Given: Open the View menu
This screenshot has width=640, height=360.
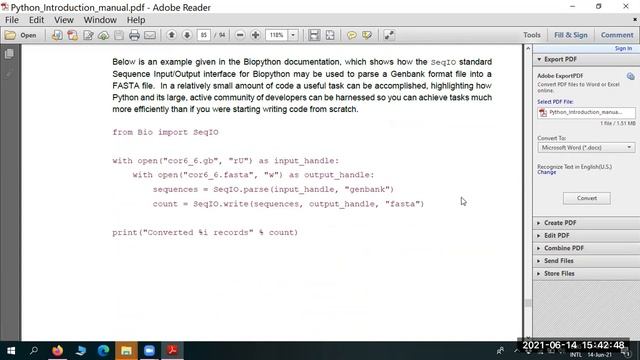Looking at the screenshot, I should click(x=64, y=20).
